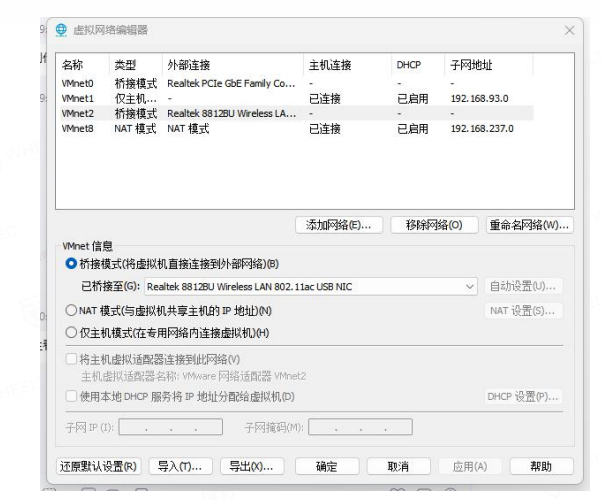Click subnet address 192.168.237.0
601x500 pixels.
coord(482,128)
